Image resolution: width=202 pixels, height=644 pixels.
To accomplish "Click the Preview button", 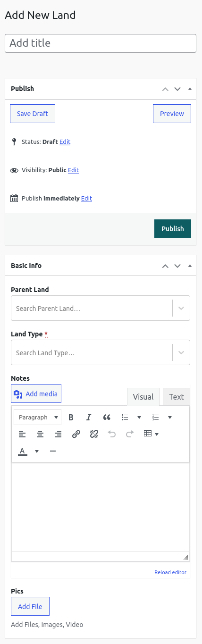I will pyautogui.click(x=172, y=114).
